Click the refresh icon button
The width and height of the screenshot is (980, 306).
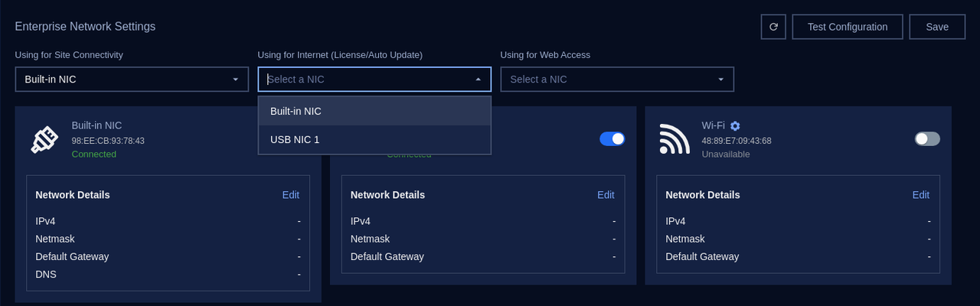click(x=773, y=27)
